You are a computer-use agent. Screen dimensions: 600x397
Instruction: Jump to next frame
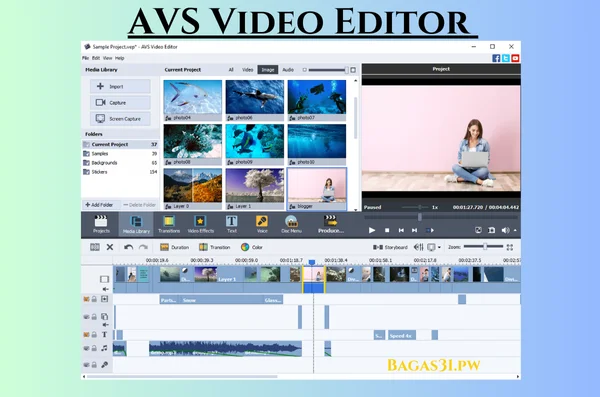(x=414, y=230)
